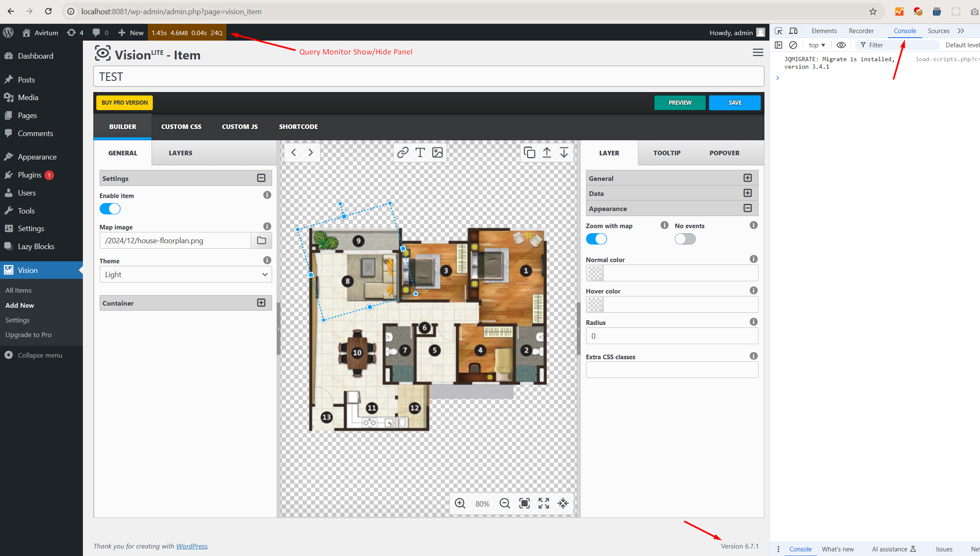Click the redo arrow in canvas toolbar
Screen dimensions: 980x556
pos(311,152)
